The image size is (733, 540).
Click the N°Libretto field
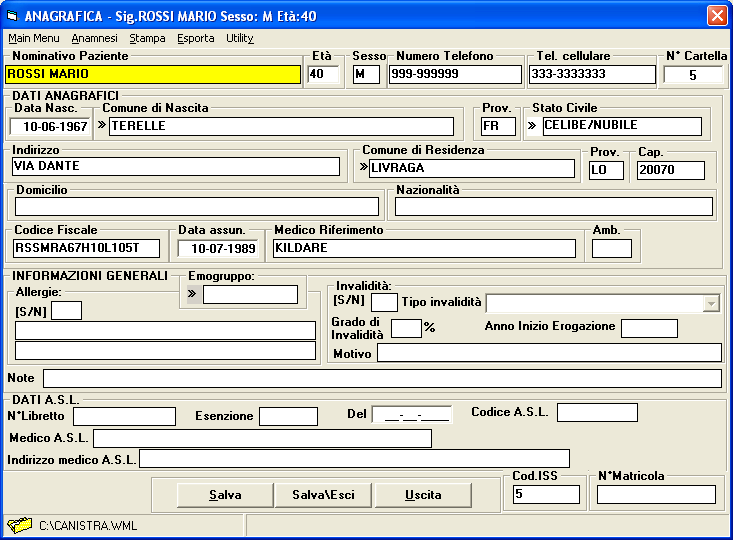coord(125,416)
